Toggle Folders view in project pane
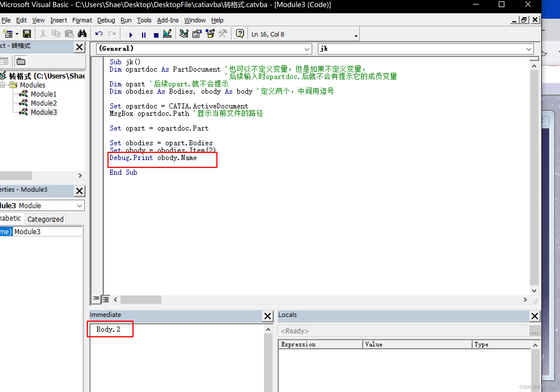Viewport: 560px width, 392px height. click(x=21, y=61)
